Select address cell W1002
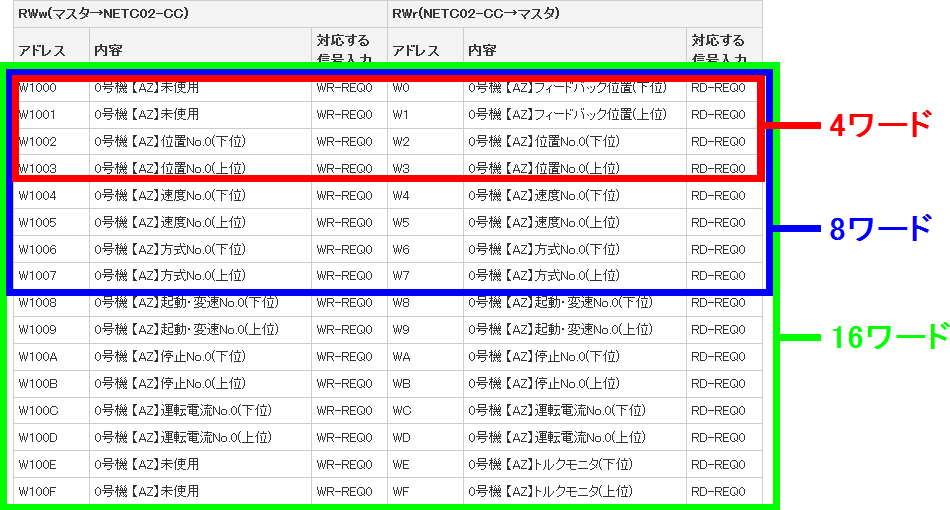Screen dimensions: 950x510 click(51, 142)
